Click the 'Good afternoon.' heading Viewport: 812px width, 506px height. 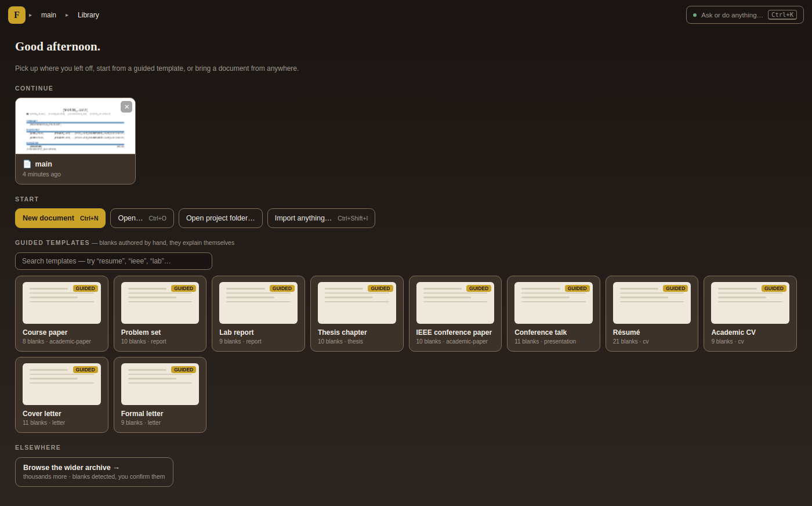coord(57,46)
